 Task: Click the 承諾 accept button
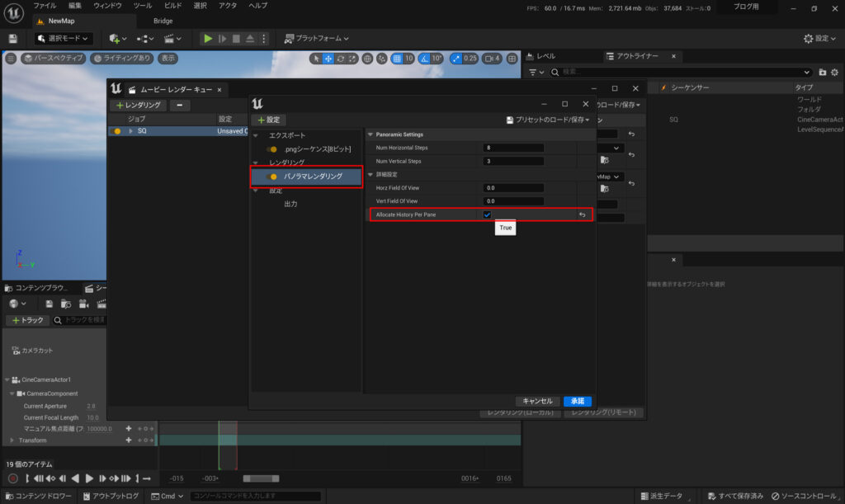click(x=577, y=401)
